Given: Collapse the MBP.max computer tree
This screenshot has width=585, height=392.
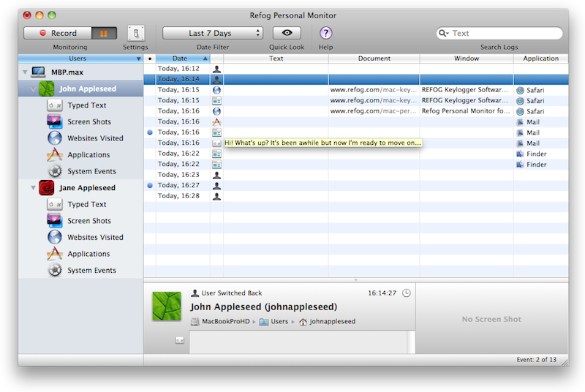Looking at the screenshot, I should click(25, 72).
